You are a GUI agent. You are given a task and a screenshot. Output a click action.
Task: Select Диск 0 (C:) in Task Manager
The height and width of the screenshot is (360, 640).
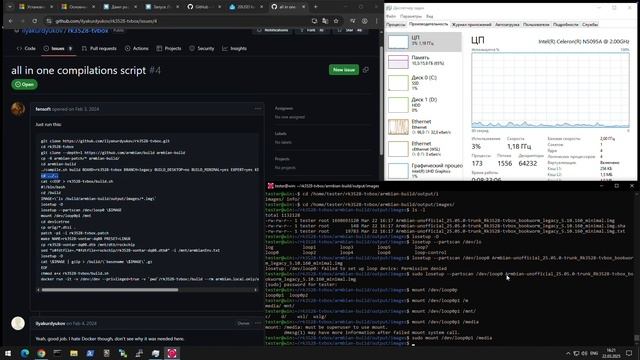click(423, 82)
